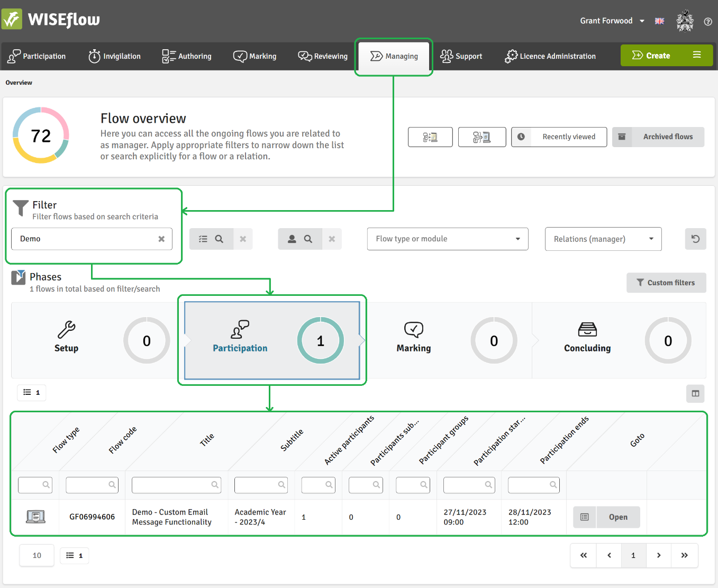Select flow code GF06994606
Viewport: 718px width, 588px height.
[92, 517]
